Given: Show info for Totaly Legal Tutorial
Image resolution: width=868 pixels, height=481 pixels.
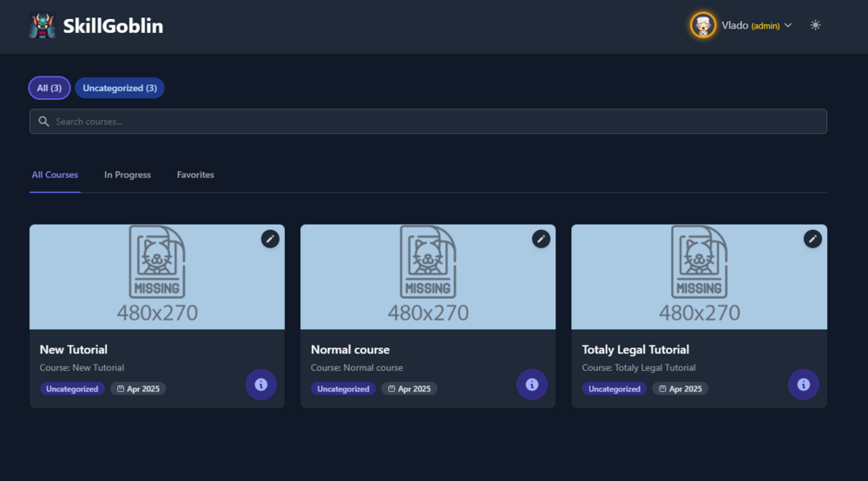Looking at the screenshot, I should pyautogui.click(x=803, y=384).
